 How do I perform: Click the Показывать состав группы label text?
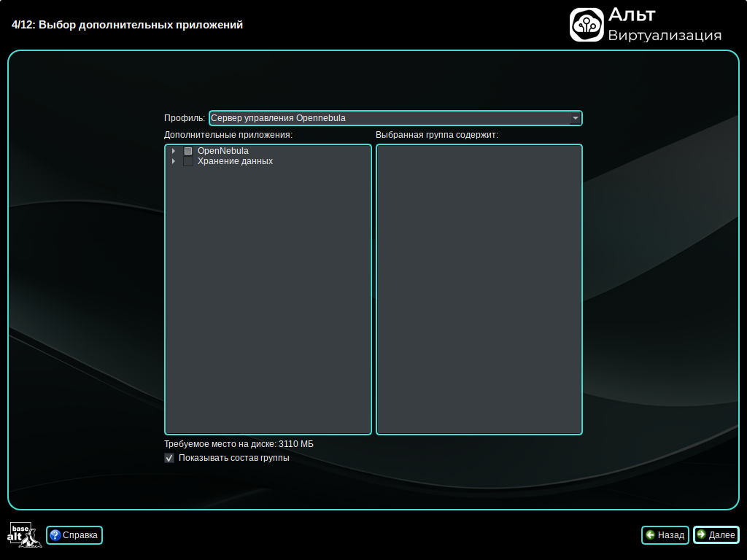click(233, 458)
